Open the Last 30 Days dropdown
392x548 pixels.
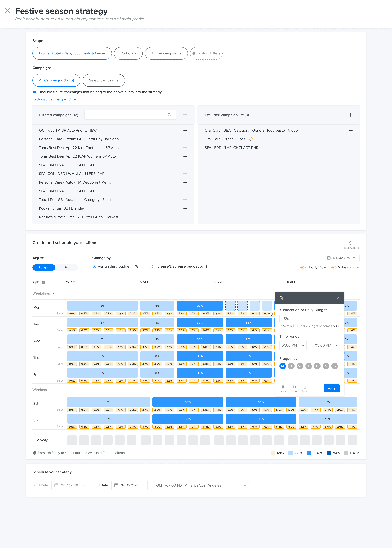pos(342,258)
